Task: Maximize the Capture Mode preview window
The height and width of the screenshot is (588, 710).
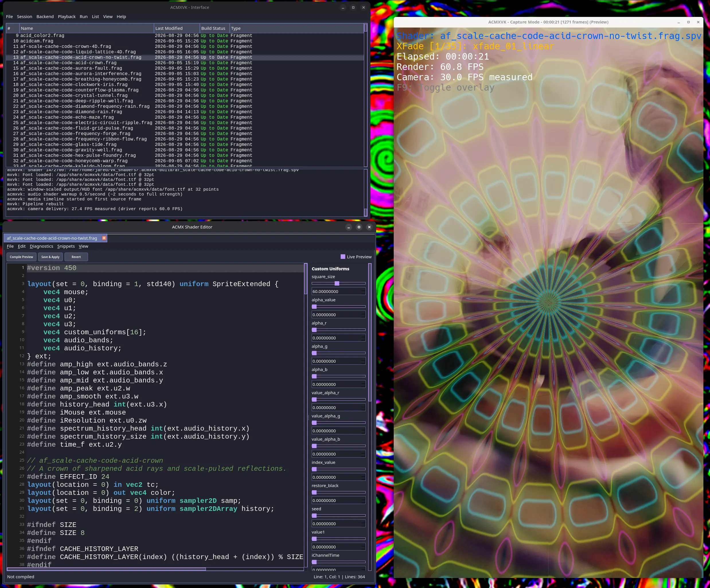Action: 688,22
